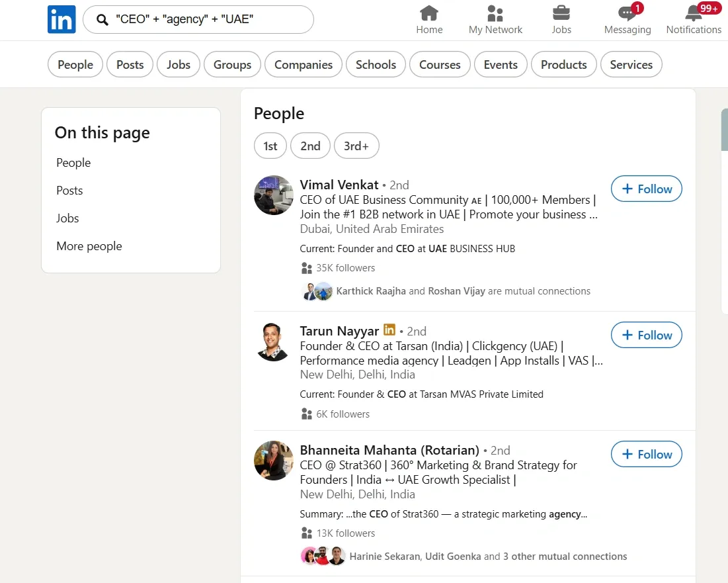Click Bhanneita's headline CEO @ Strat360
The height and width of the screenshot is (583, 728).
(438, 472)
